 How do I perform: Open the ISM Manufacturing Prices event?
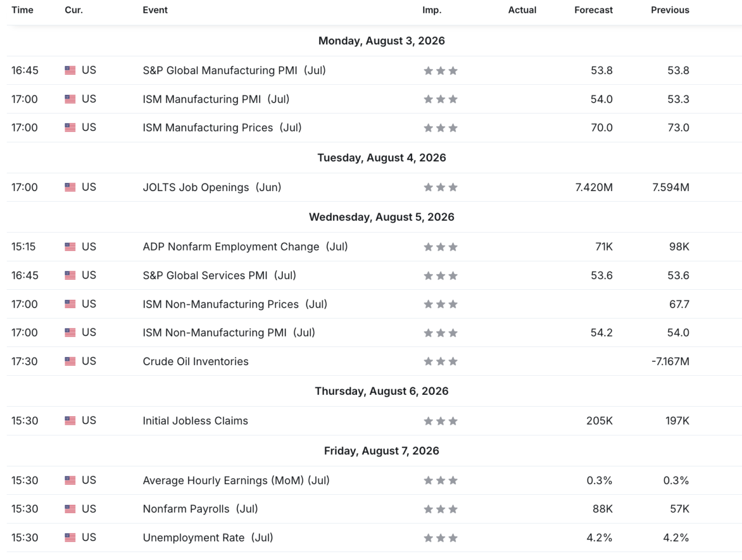[x=222, y=128]
